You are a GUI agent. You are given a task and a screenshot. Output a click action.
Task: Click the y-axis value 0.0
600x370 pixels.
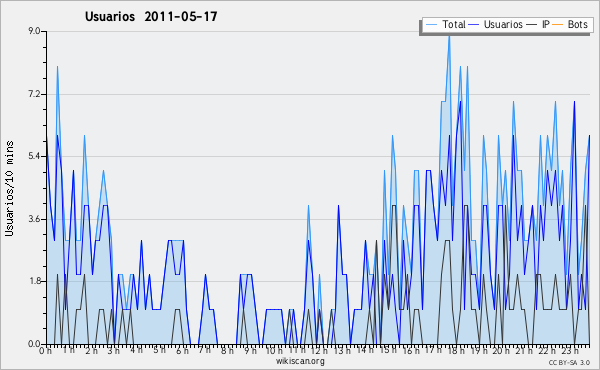[x=34, y=344]
